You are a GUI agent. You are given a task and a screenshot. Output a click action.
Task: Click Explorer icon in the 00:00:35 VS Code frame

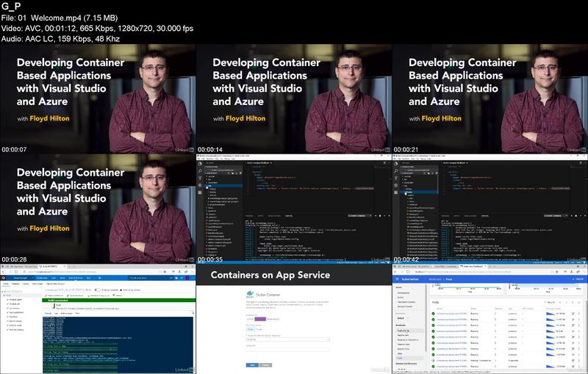pyautogui.click(x=200, y=164)
